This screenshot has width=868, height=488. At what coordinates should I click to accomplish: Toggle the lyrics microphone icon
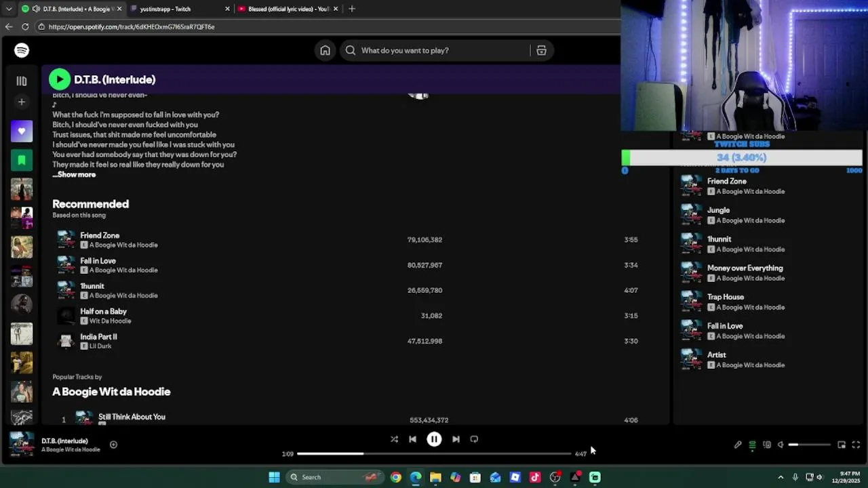[738, 445]
